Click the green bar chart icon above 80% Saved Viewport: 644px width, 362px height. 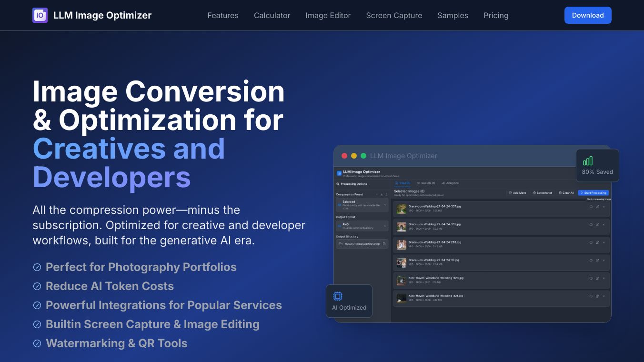(x=588, y=161)
